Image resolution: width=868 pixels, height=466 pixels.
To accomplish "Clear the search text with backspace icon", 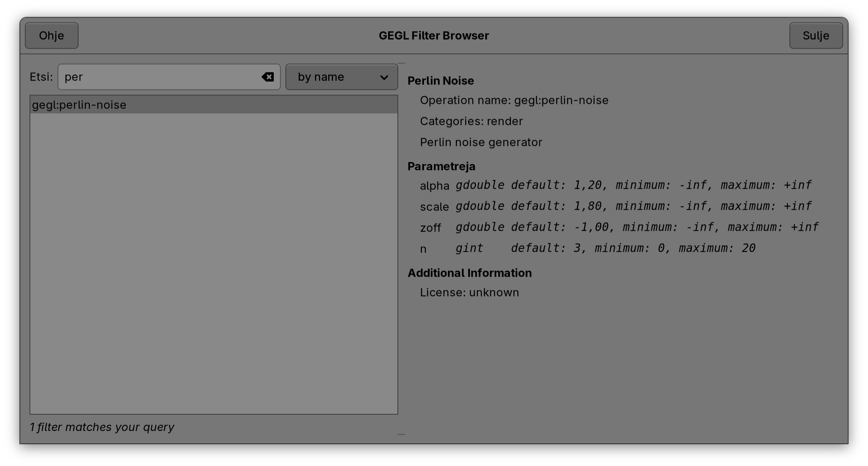I will point(268,77).
